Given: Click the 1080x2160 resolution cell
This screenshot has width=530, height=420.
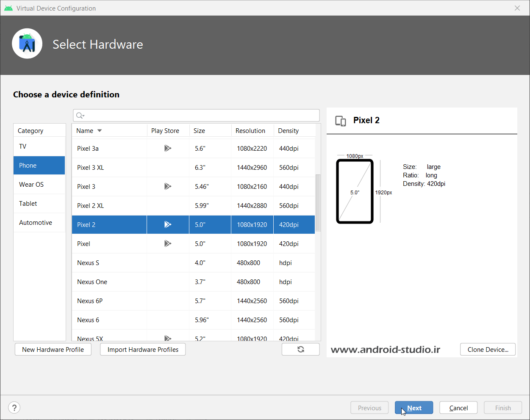Looking at the screenshot, I should click(252, 186).
